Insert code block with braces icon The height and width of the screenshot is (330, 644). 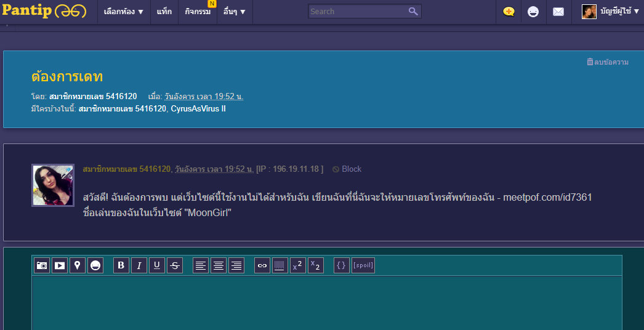coord(341,265)
